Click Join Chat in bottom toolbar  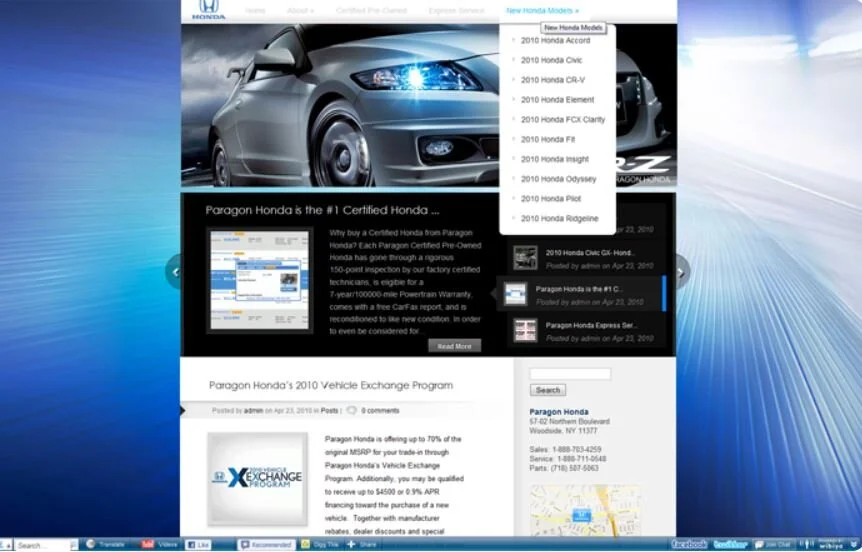[772, 544]
